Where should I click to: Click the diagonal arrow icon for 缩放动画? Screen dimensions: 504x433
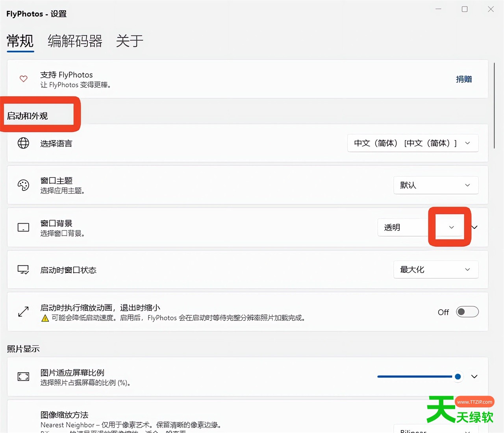point(23,312)
